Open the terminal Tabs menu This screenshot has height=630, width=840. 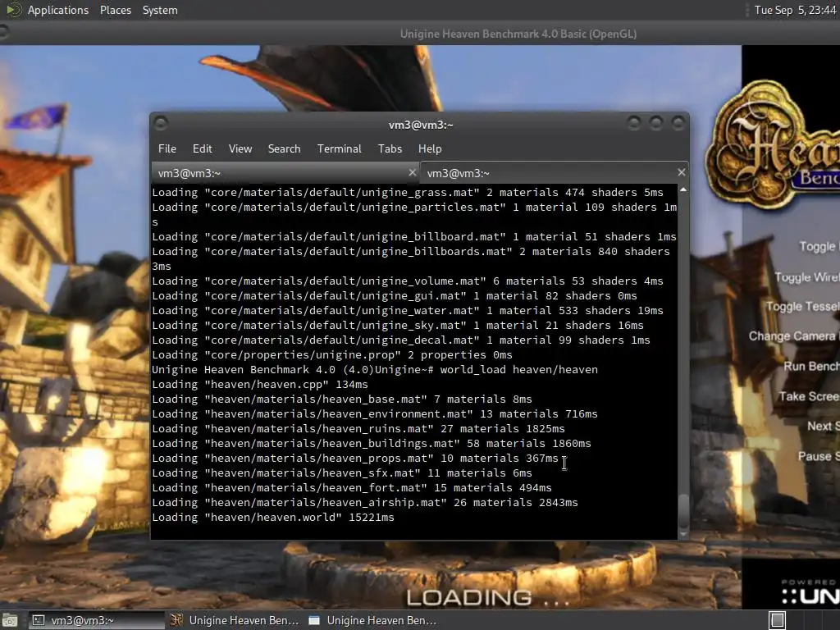pyautogui.click(x=390, y=149)
